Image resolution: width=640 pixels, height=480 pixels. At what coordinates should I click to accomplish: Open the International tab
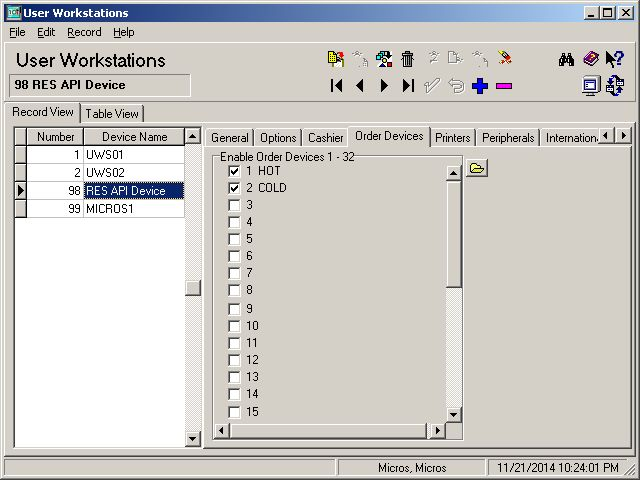click(x=571, y=138)
